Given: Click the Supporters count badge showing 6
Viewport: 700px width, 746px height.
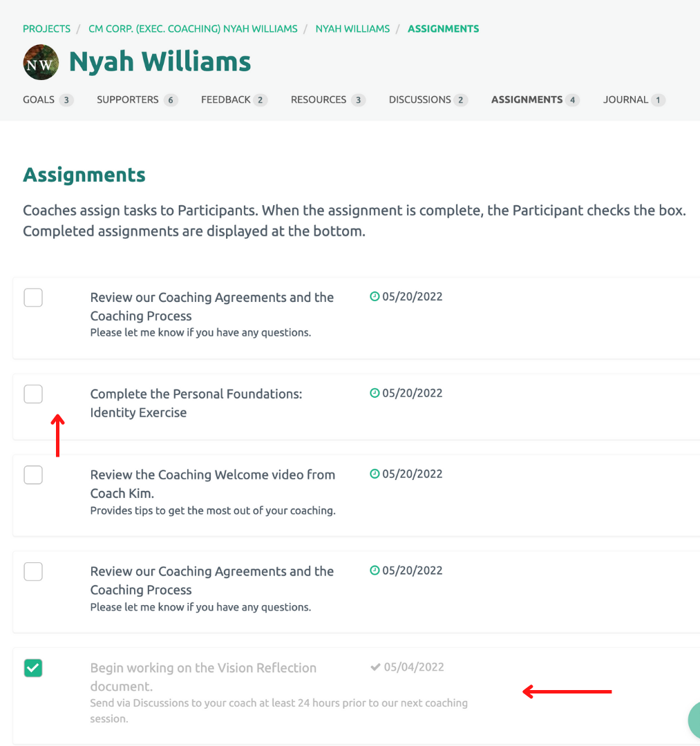Looking at the screenshot, I should [171, 100].
